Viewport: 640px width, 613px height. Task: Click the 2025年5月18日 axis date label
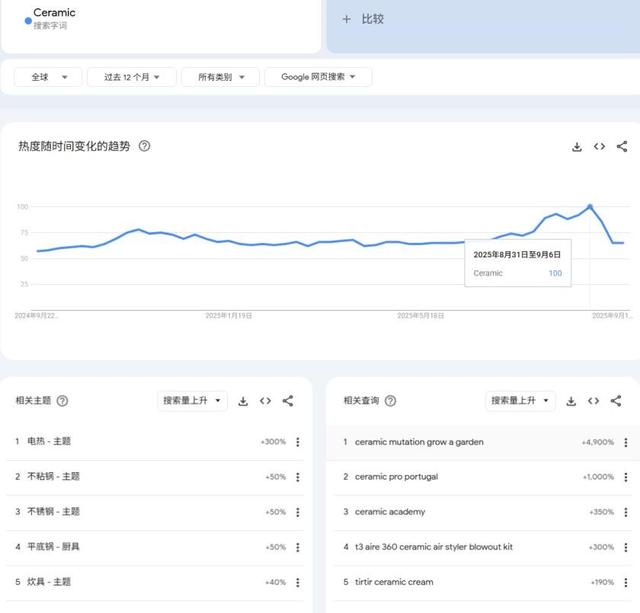click(420, 316)
